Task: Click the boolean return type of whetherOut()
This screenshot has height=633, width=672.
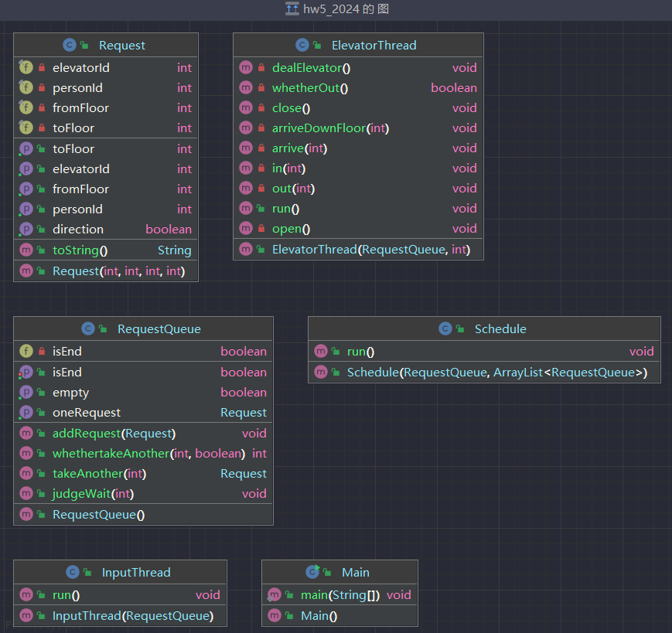Action: click(x=453, y=87)
